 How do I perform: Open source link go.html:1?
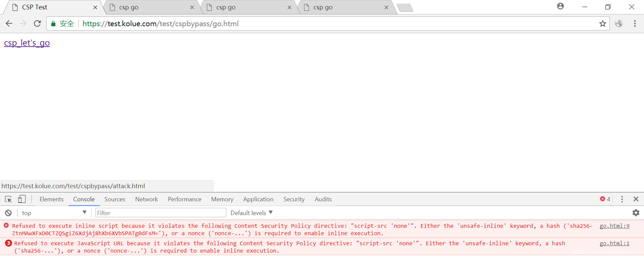pyautogui.click(x=614, y=243)
